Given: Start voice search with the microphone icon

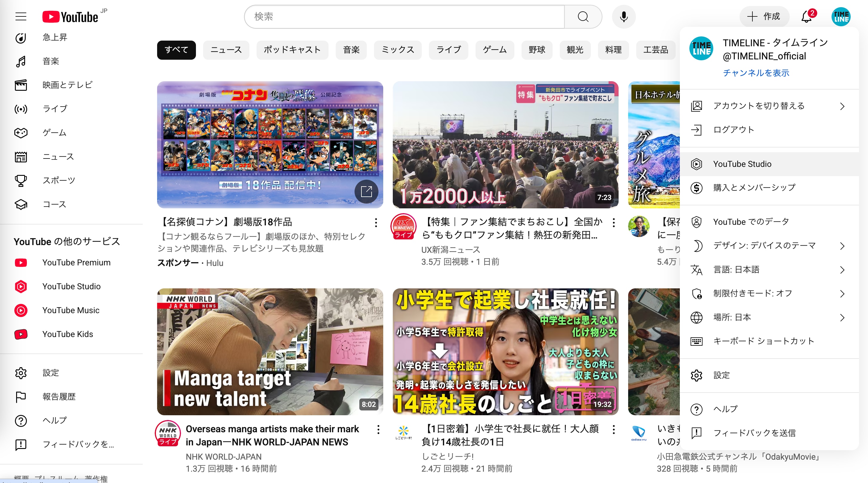Looking at the screenshot, I should (x=624, y=16).
